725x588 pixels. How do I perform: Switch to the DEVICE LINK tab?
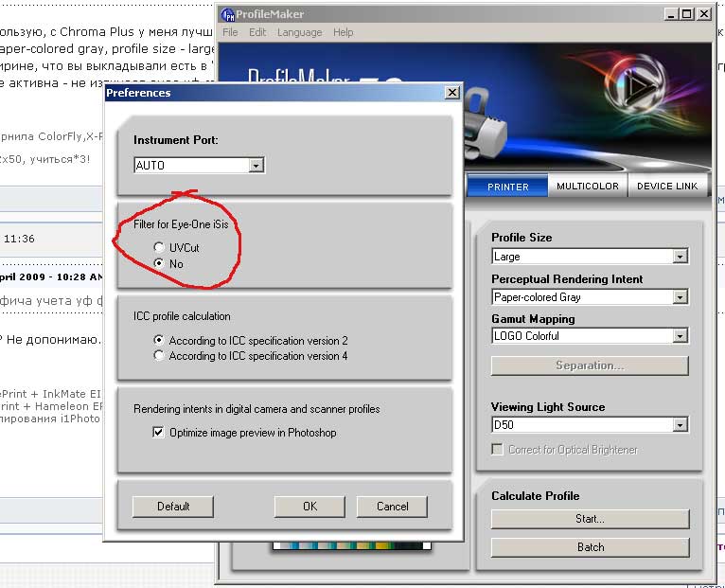click(667, 186)
